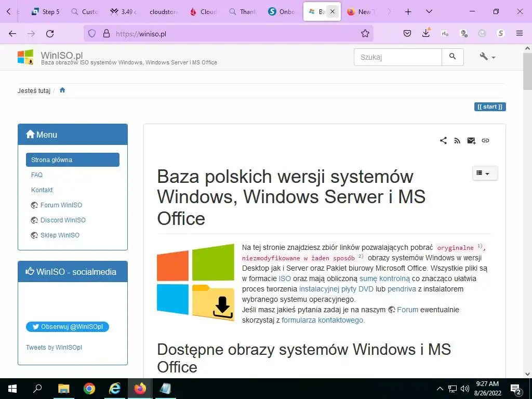Switch to the cloudstor tab

(164, 11)
